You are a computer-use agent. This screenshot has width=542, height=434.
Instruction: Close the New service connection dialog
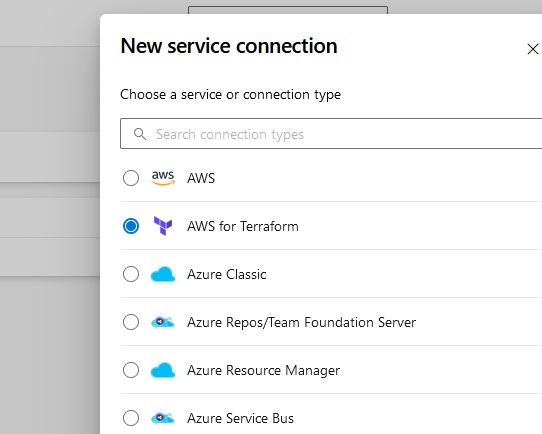pyautogui.click(x=533, y=49)
